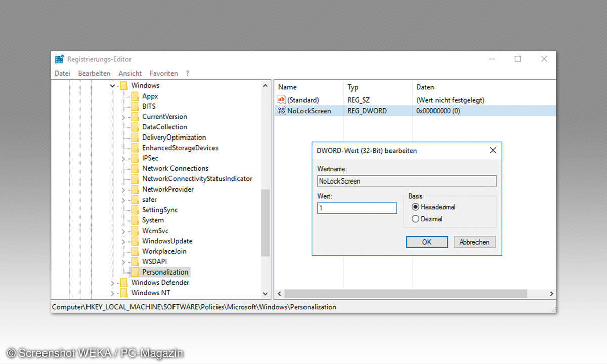Click the WcmSvc folder icon
The width and height of the screenshot is (607, 364).
[x=135, y=231]
